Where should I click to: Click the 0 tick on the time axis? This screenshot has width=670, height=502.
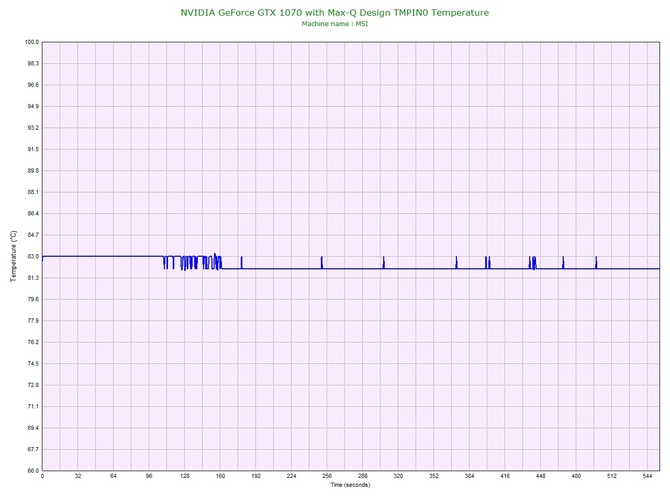(x=42, y=477)
